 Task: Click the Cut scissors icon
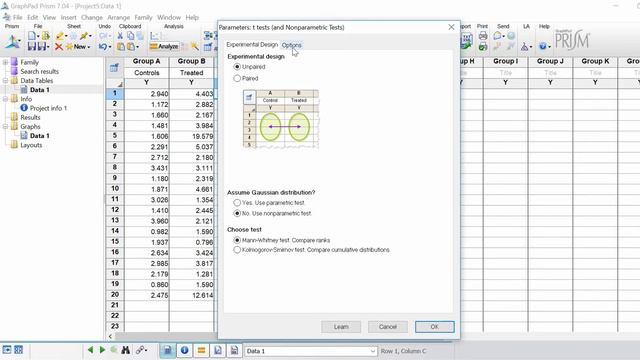point(120,36)
